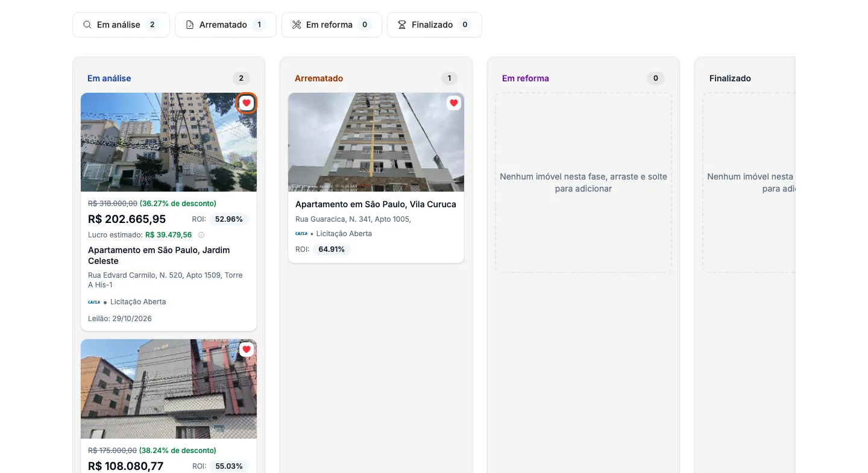Image resolution: width=868 pixels, height=473 pixels.
Task: Click the CAIXA logo on the Jardim Celeste card
Action: point(94,302)
